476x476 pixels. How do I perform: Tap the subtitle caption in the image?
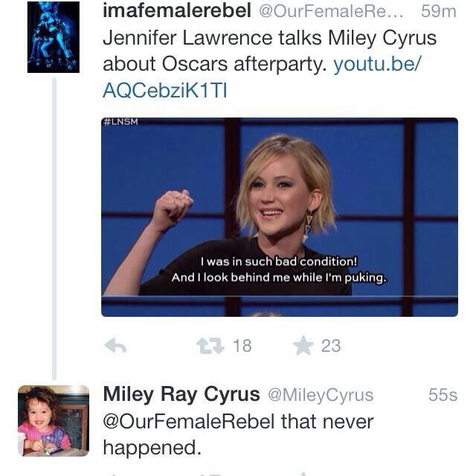[279, 269]
